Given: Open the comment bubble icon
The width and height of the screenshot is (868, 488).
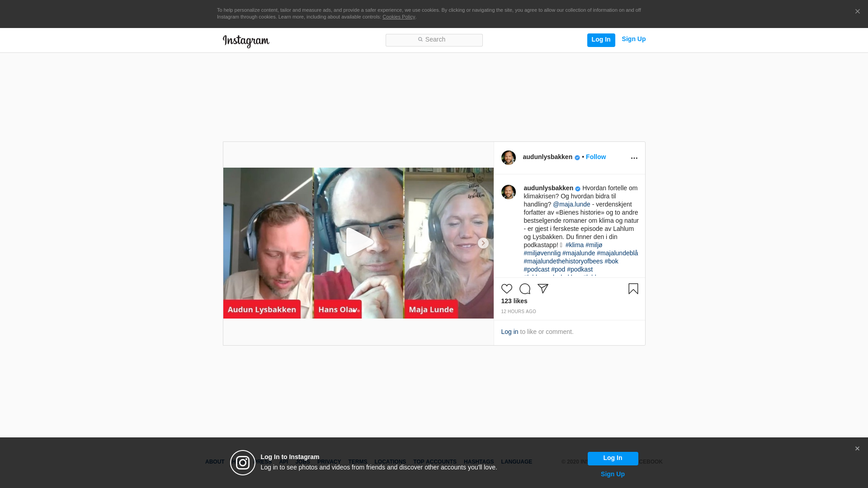Looking at the screenshot, I should 524,289.
